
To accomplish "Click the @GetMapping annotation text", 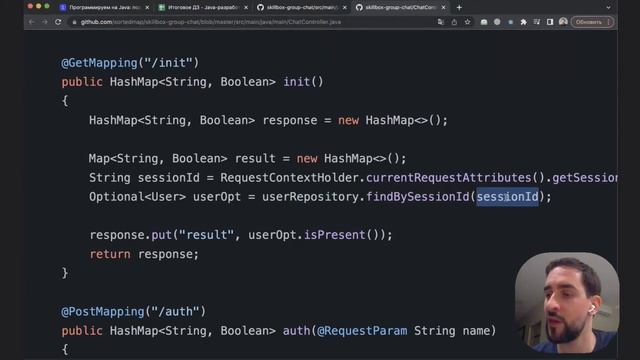I will [x=99, y=63].
